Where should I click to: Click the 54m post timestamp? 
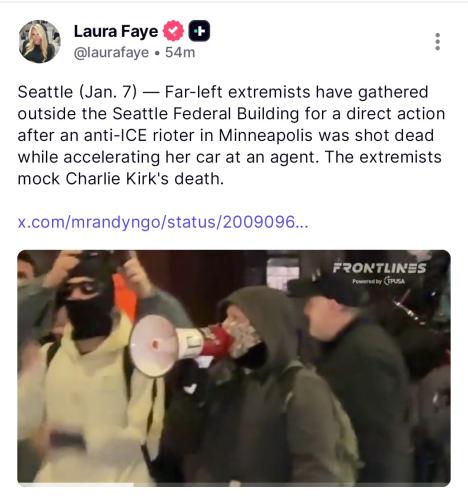(180, 52)
